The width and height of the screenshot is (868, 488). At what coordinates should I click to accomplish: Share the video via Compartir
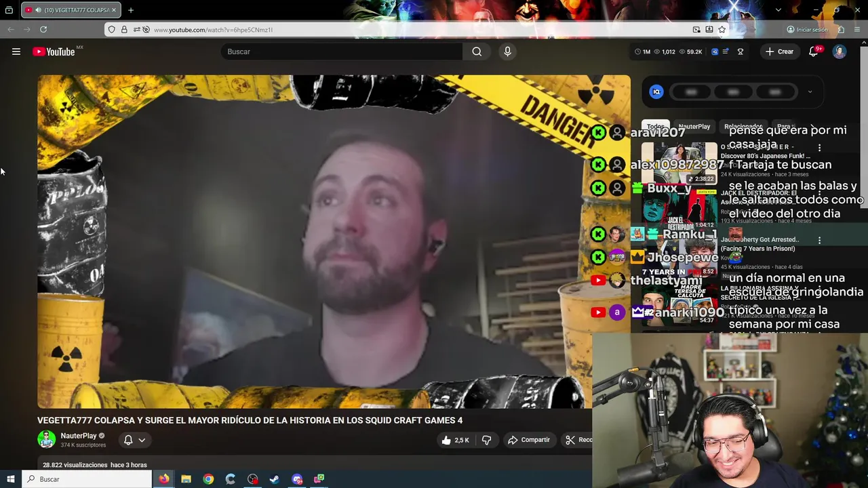point(529,440)
